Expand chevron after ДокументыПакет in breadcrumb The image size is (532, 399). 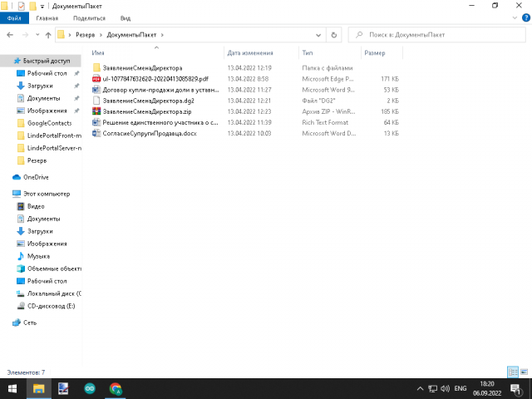click(x=162, y=35)
